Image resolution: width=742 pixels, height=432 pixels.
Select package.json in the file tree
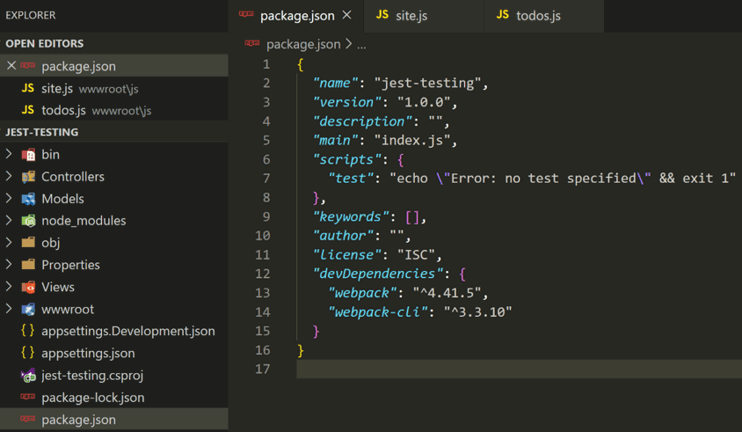[x=114, y=420]
